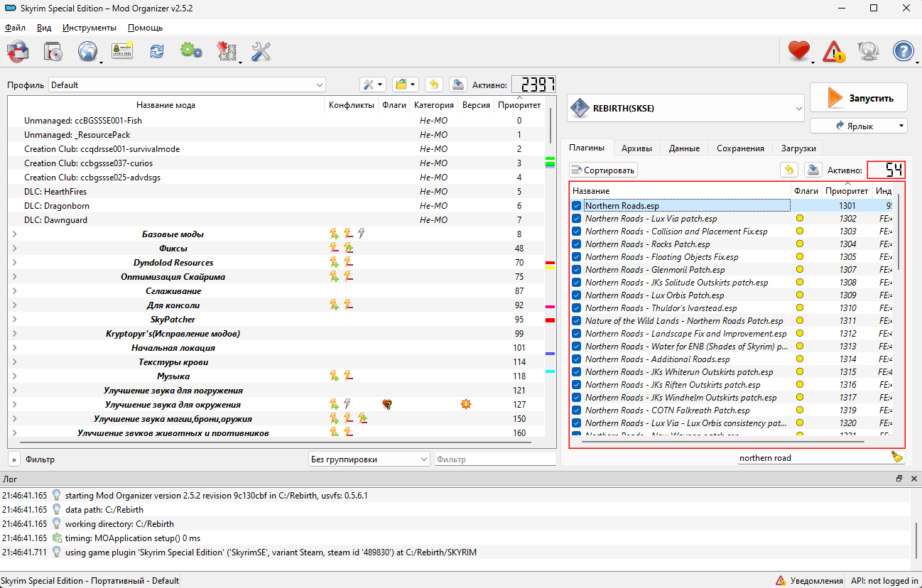
Task: Open Settings wrench and screwdriver icon
Action: click(261, 51)
